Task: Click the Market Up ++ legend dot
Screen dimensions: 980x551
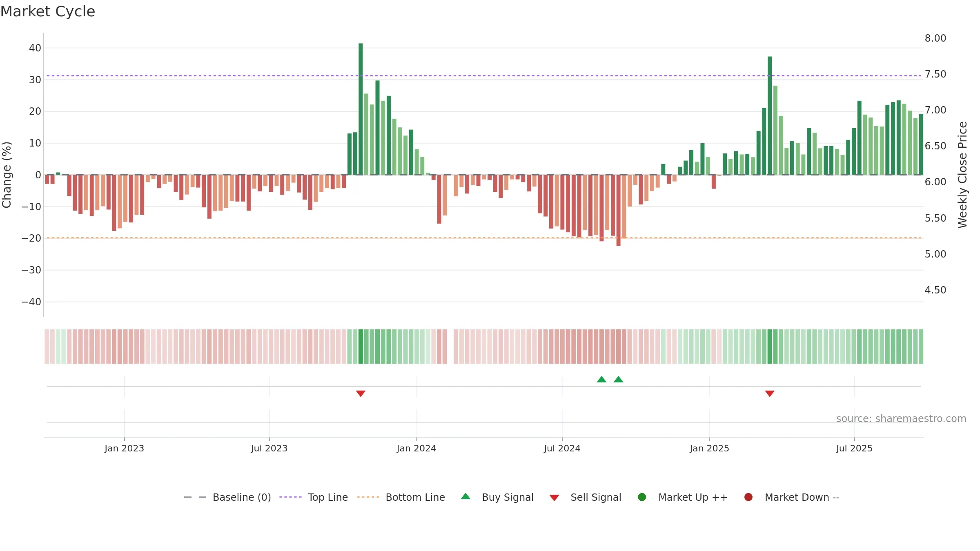Action: coord(642,497)
